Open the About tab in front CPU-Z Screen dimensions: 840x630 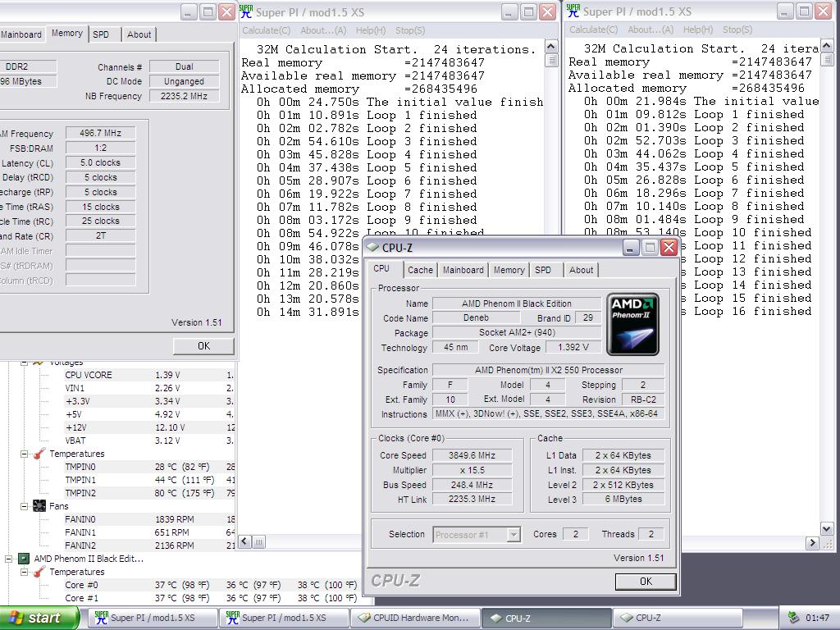point(581,270)
